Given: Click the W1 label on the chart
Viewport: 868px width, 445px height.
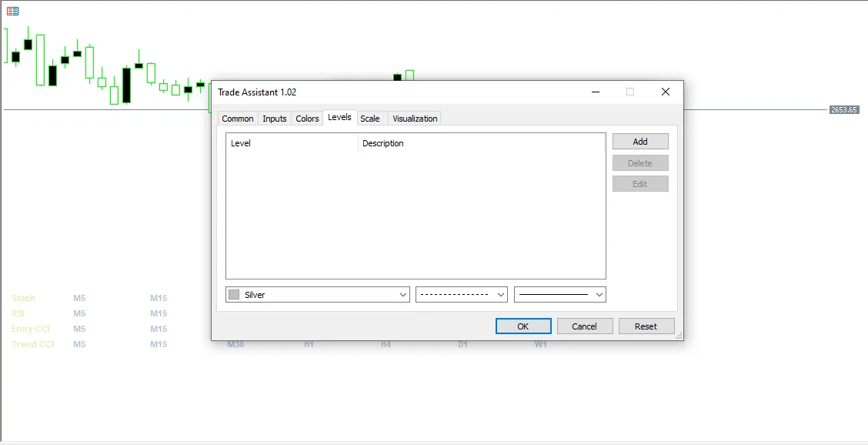Looking at the screenshot, I should click(540, 345).
